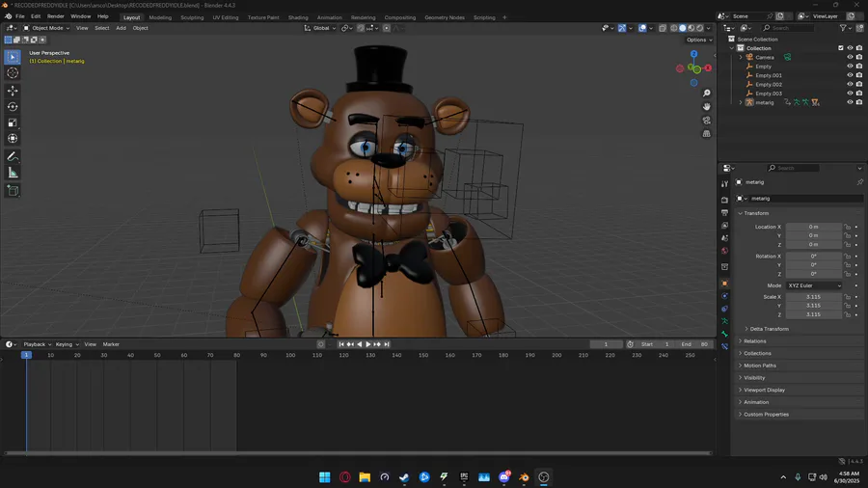The width and height of the screenshot is (868, 488).
Task: Click the pin icon in properties header
Action: coord(859,182)
